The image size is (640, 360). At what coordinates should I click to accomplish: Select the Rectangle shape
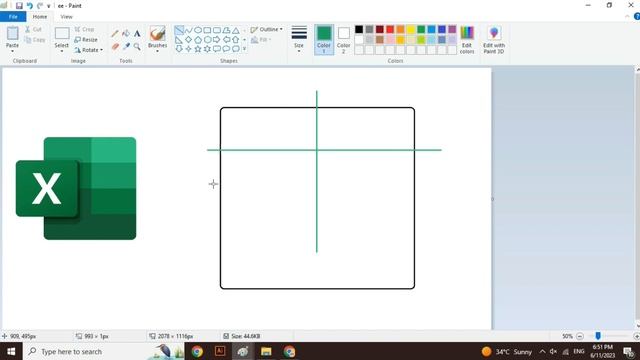click(207, 30)
